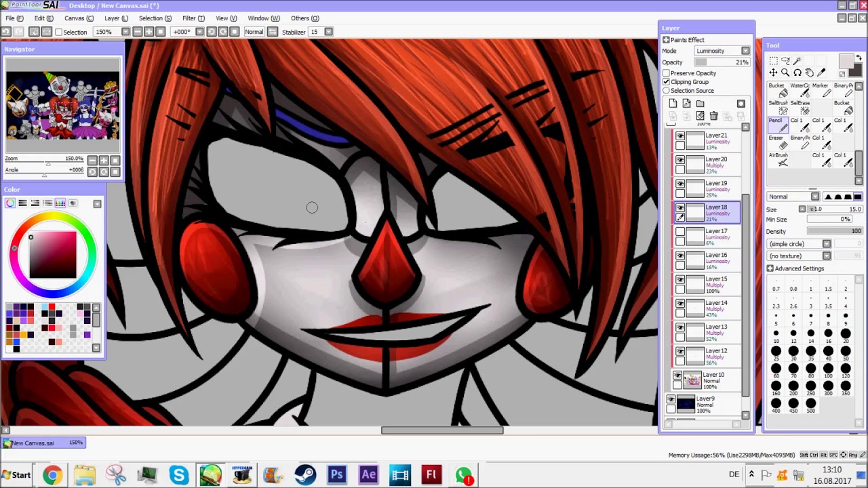The image size is (868, 488).
Task: Open the zoom percentage dropdown
Action: click(x=125, y=32)
